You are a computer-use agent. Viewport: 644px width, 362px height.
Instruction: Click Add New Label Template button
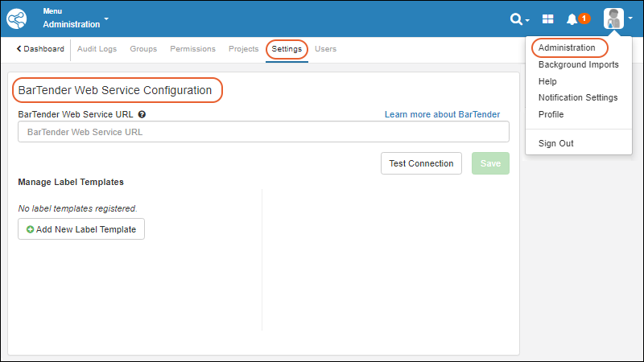pyautogui.click(x=81, y=229)
